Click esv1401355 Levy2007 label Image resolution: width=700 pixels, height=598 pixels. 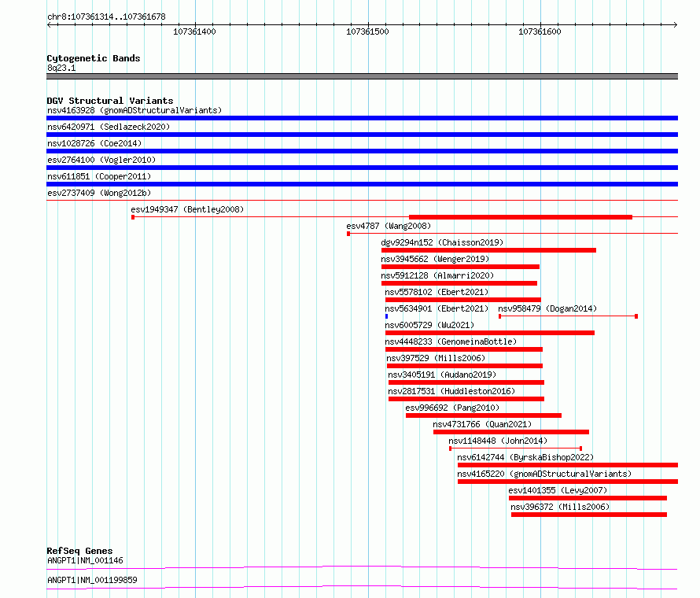558,490
